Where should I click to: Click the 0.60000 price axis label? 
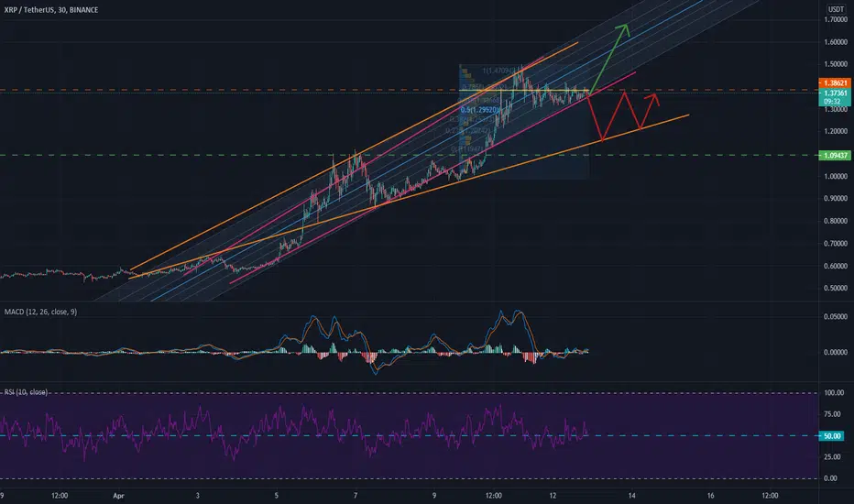836,266
